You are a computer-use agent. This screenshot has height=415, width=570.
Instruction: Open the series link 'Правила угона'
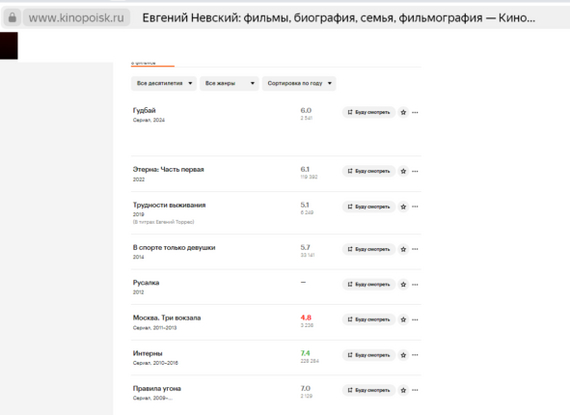pos(157,388)
